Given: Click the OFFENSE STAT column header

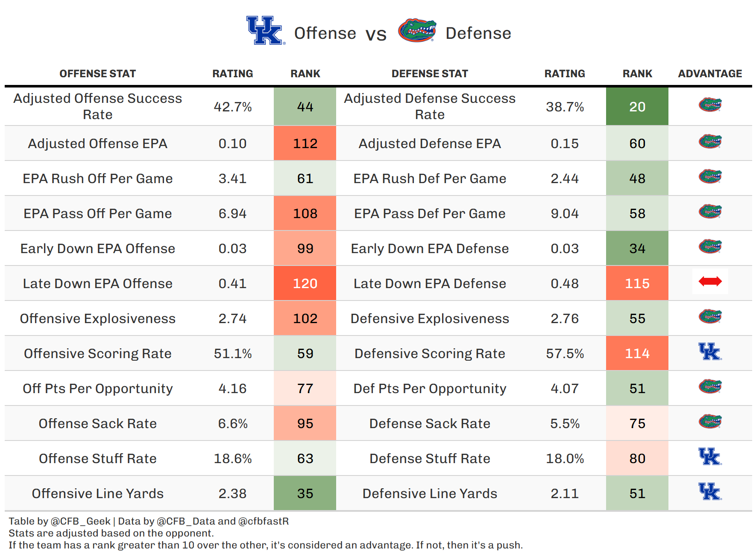Looking at the screenshot, I should click(97, 74).
